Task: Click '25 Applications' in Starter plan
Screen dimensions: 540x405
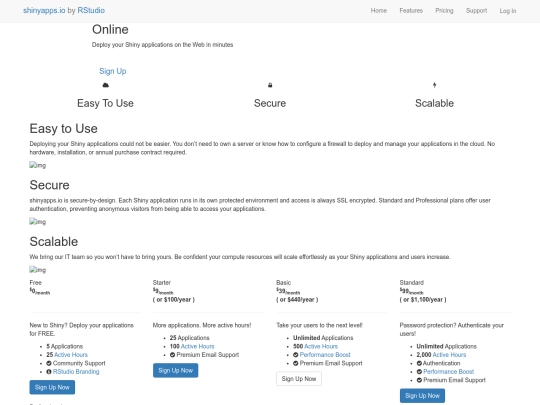Action: pos(189,338)
